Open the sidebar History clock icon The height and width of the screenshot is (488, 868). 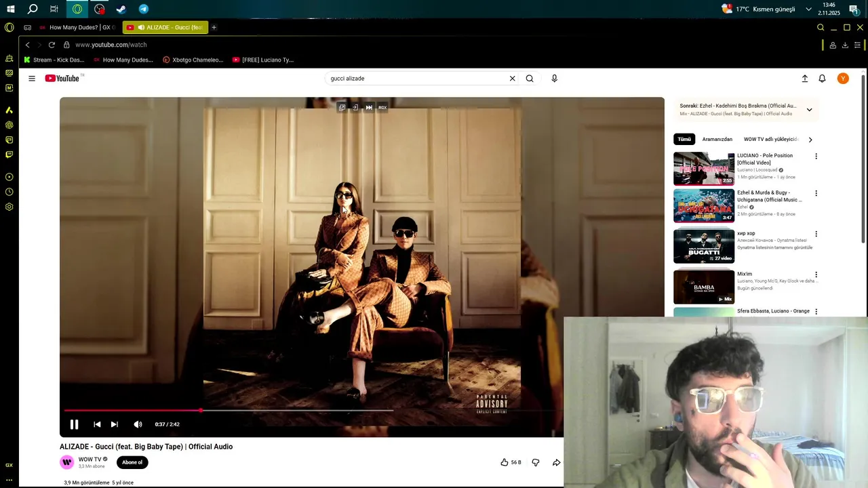point(9,192)
